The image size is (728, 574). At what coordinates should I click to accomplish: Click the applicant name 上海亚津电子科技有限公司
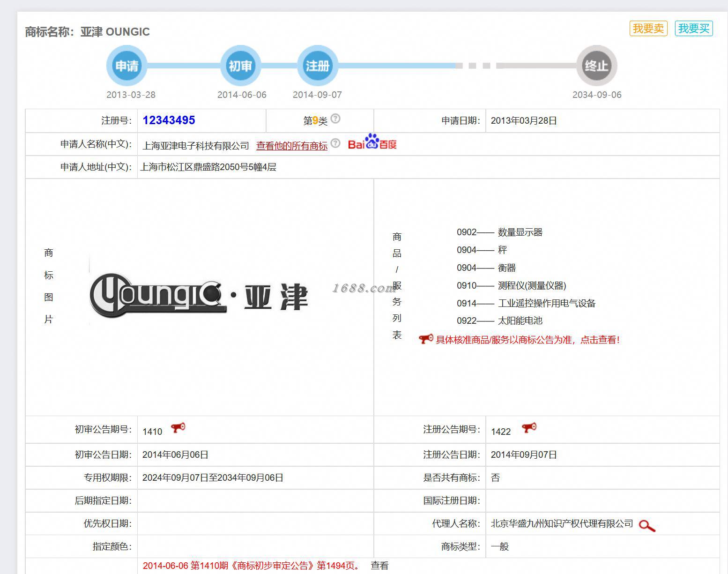click(x=196, y=146)
